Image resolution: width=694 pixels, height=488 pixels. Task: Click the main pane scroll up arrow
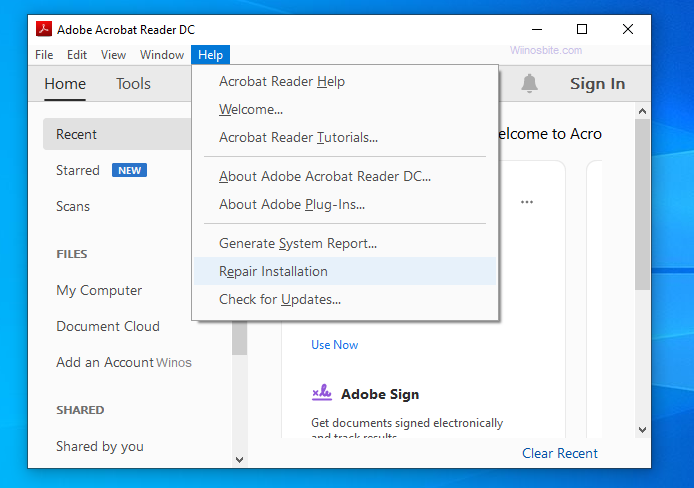tap(643, 111)
